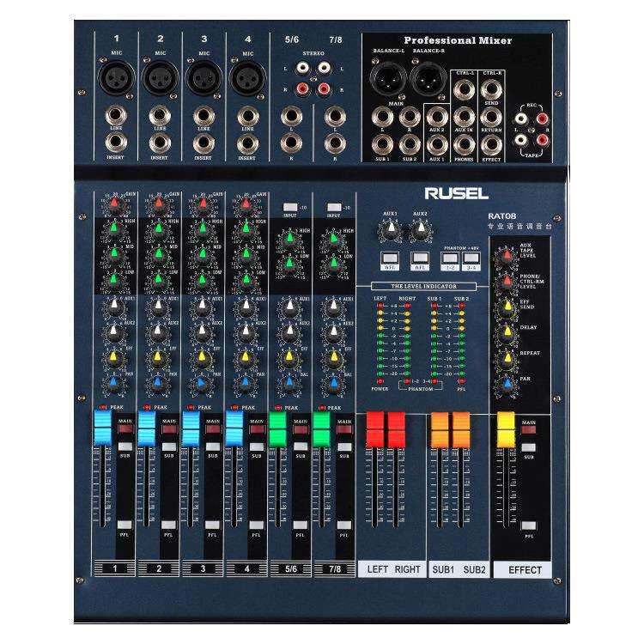Click the RUSEL brand logo

pyautogui.click(x=456, y=193)
